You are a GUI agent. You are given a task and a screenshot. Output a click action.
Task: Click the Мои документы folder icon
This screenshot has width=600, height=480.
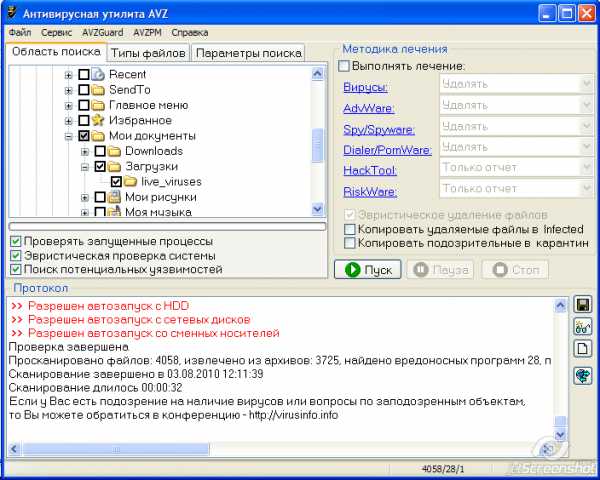[98, 136]
